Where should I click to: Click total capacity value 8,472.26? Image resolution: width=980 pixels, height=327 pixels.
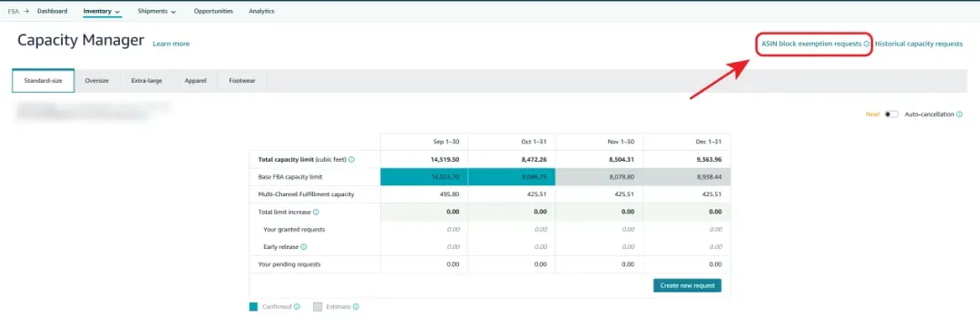click(x=535, y=160)
